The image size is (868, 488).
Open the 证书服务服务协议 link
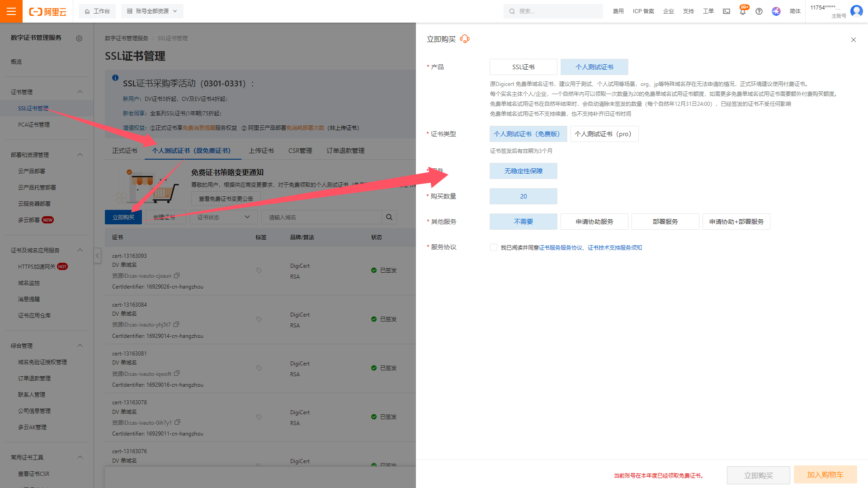pyautogui.click(x=561, y=247)
